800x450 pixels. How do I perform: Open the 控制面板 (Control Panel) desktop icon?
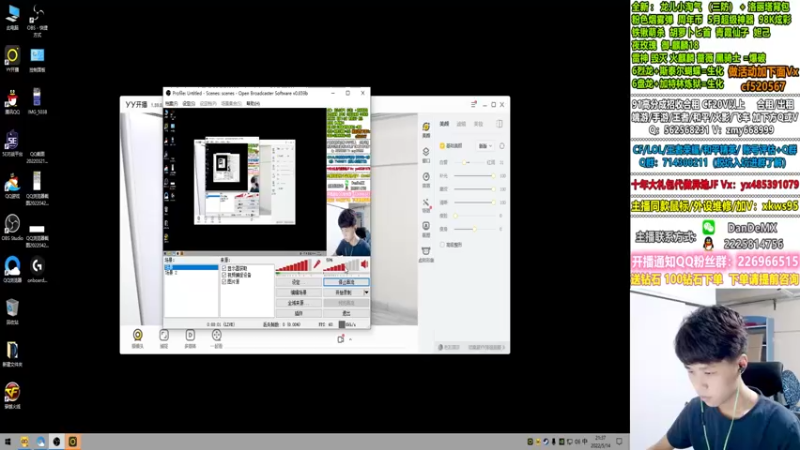coord(37,58)
